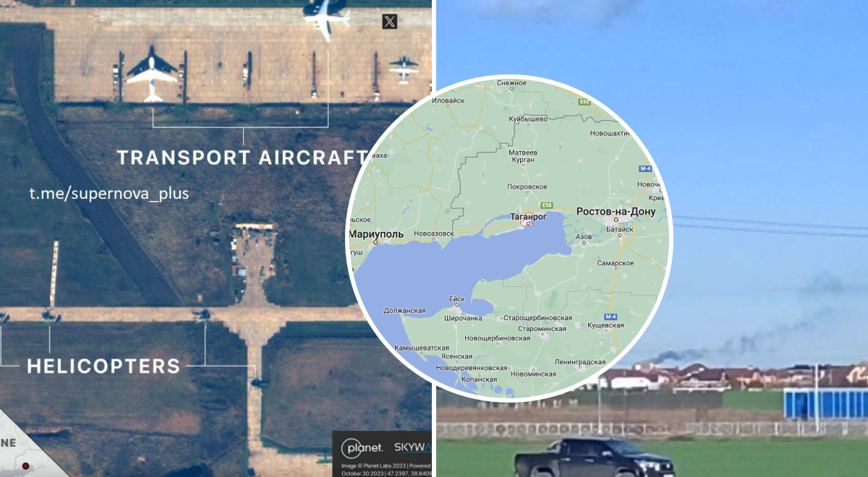Click the X logo icon on satellite image
The height and width of the screenshot is (477, 868).
tap(390, 22)
